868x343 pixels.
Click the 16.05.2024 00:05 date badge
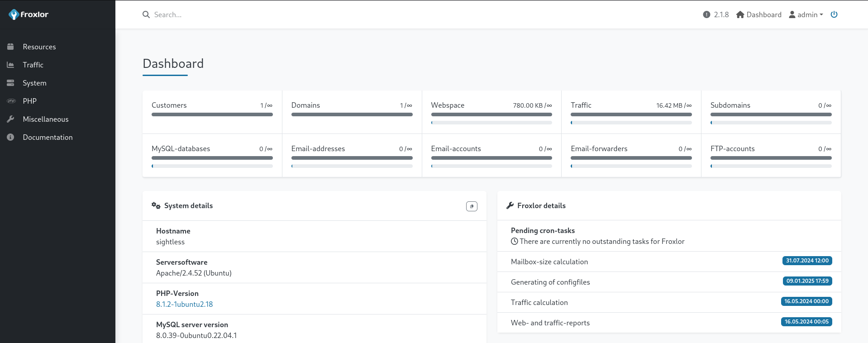click(x=806, y=322)
